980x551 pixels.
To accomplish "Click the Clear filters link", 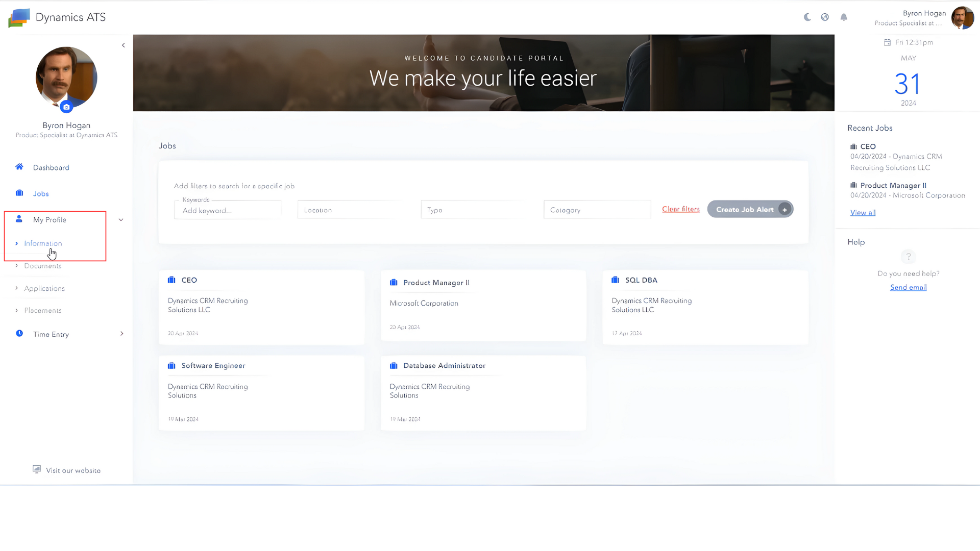I will coord(681,209).
